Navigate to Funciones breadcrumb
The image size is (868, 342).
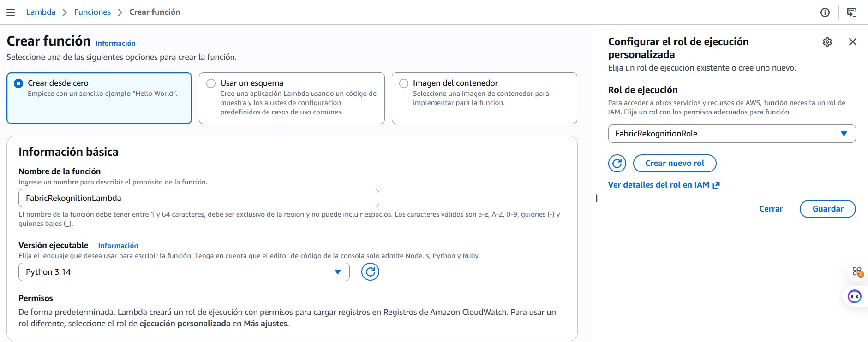pos(92,12)
